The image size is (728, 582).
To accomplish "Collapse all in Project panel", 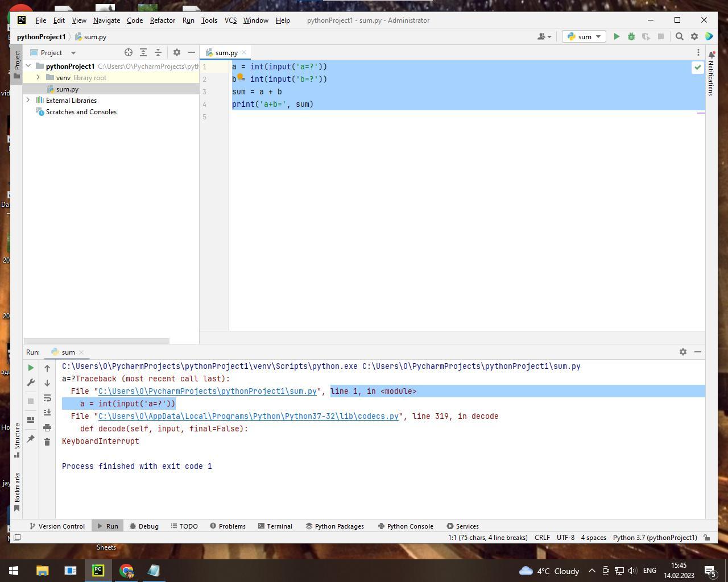I will (158, 52).
